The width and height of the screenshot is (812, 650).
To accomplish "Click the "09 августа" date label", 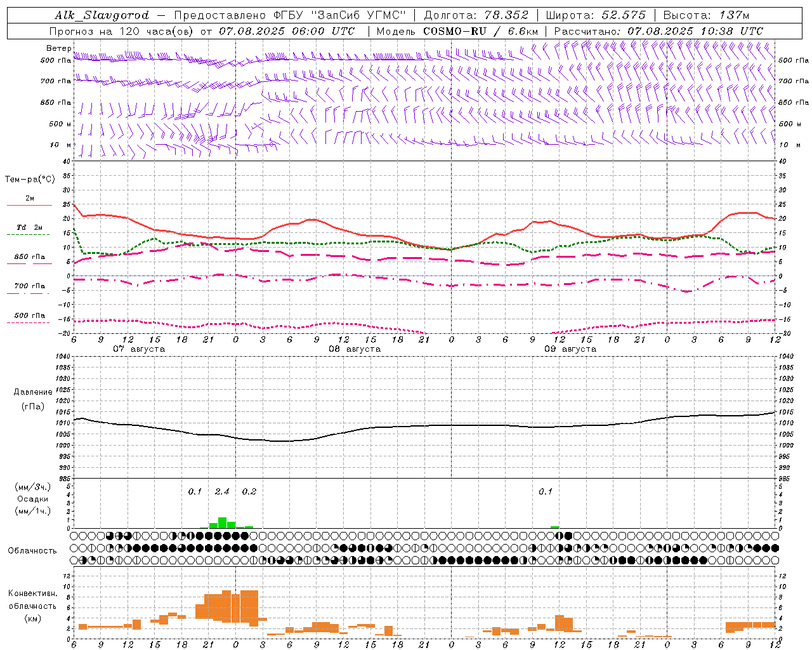I will click(570, 349).
